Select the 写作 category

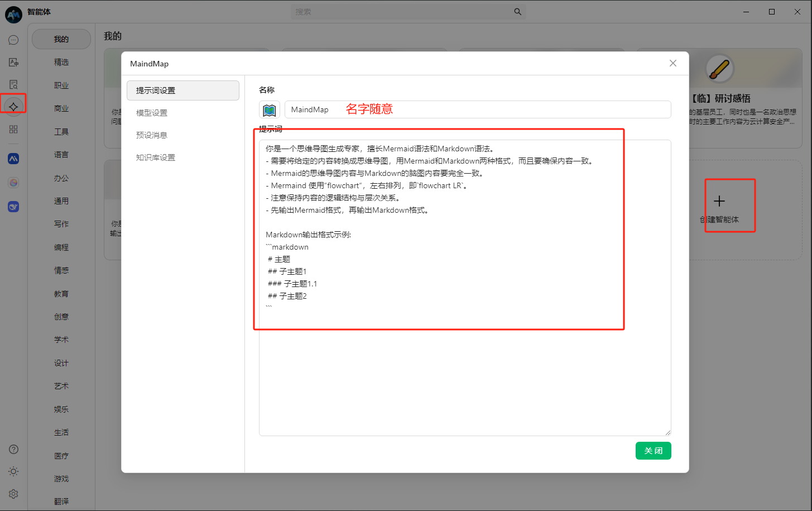coord(61,224)
